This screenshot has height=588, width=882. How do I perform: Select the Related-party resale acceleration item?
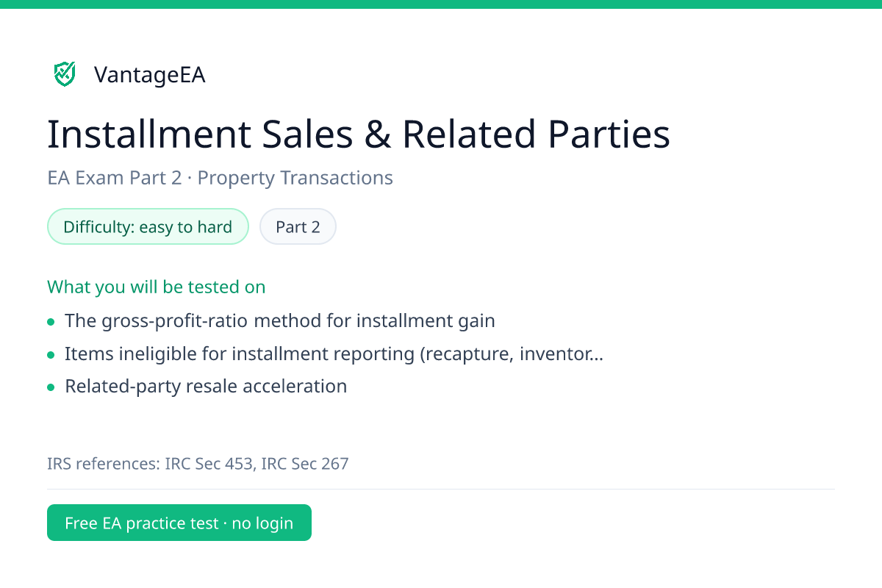(x=206, y=387)
